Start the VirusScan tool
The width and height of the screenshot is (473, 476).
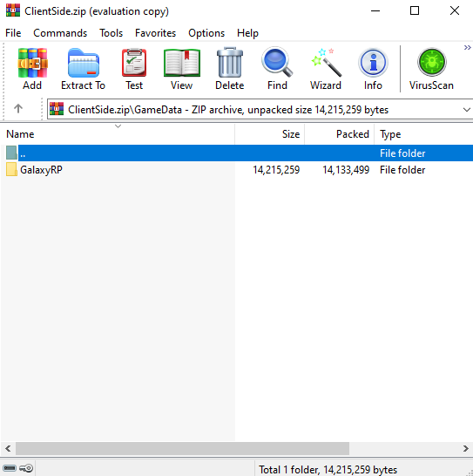click(x=431, y=69)
